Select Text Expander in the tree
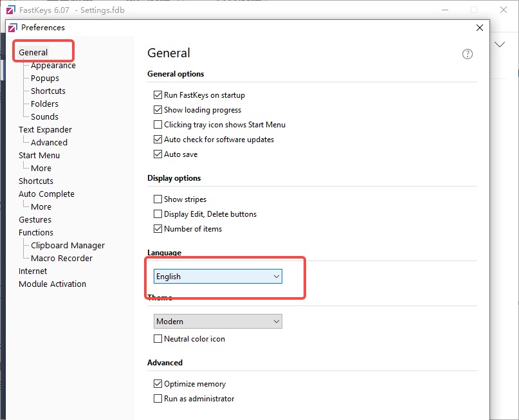 point(45,130)
